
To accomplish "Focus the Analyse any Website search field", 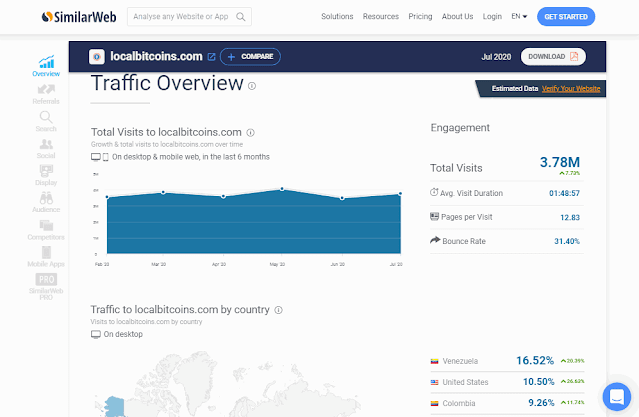I will pos(189,17).
